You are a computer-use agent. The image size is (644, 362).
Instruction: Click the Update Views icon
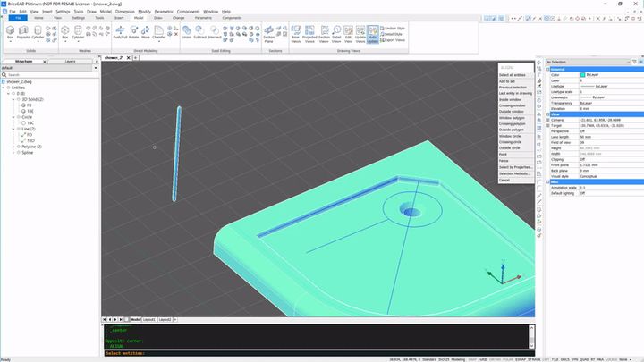tap(360, 34)
